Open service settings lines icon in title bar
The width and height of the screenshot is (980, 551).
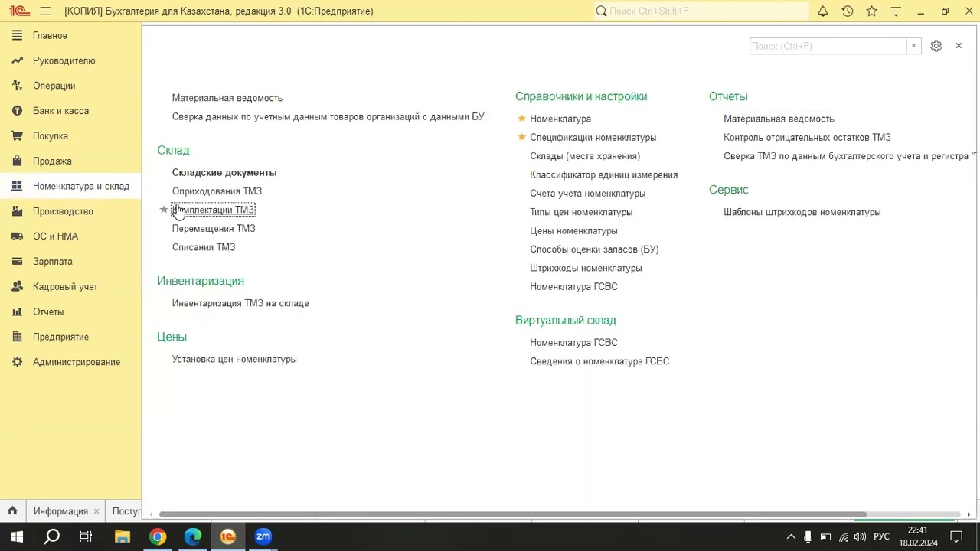[897, 11]
